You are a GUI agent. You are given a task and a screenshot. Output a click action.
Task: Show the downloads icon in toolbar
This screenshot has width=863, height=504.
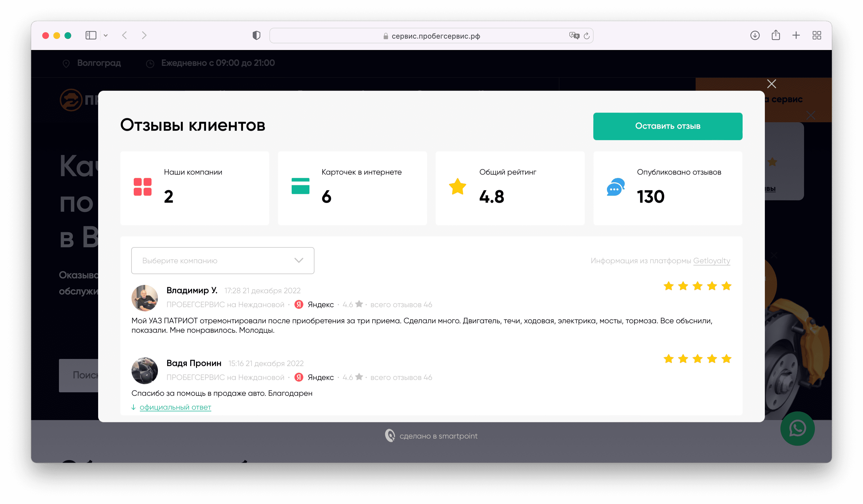[755, 36]
